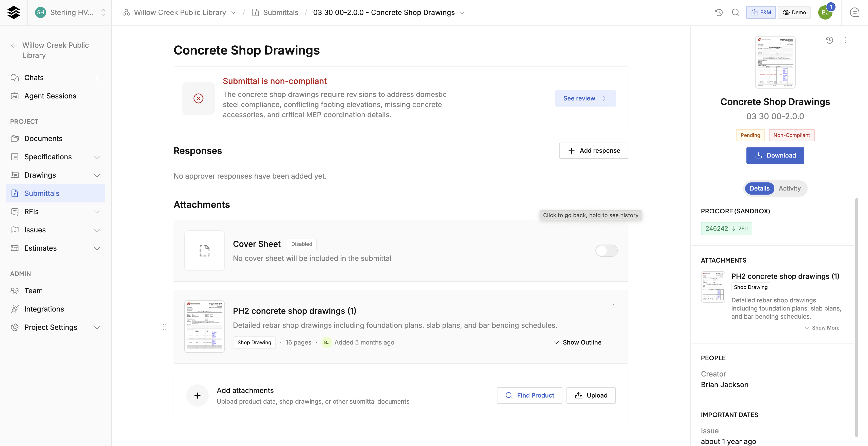Screen dimensions: 868x446
Task: Click the Shop Drawing tag on PH2 attachment
Action: pyautogui.click(x=254, y=342)
